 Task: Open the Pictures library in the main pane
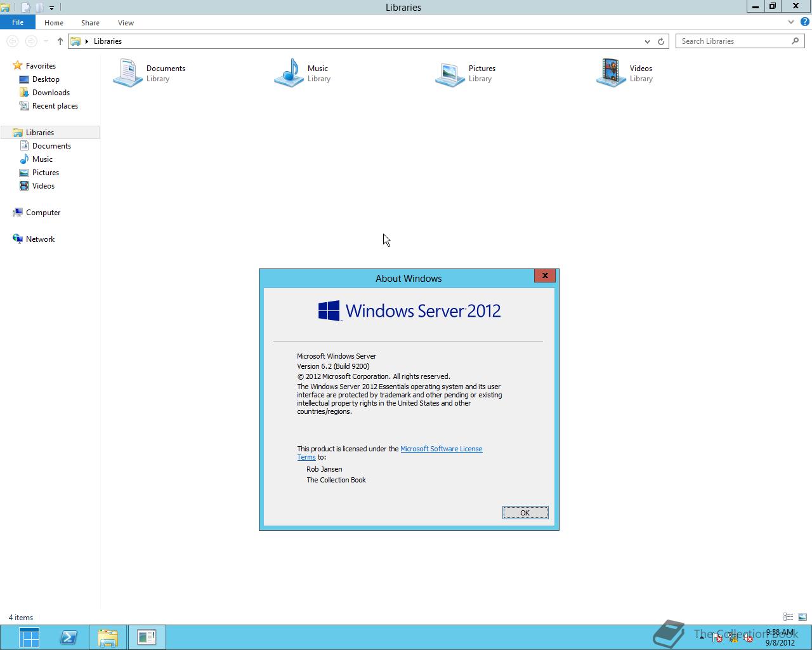466,73
